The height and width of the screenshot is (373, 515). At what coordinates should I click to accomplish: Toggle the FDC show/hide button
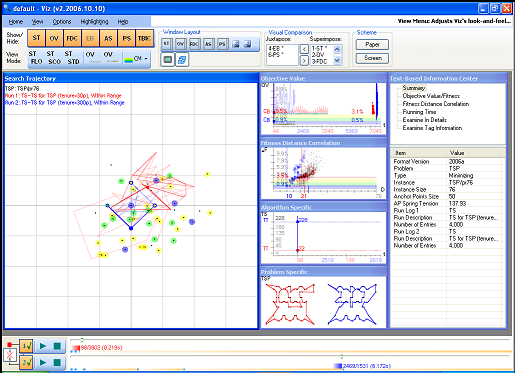72,38
